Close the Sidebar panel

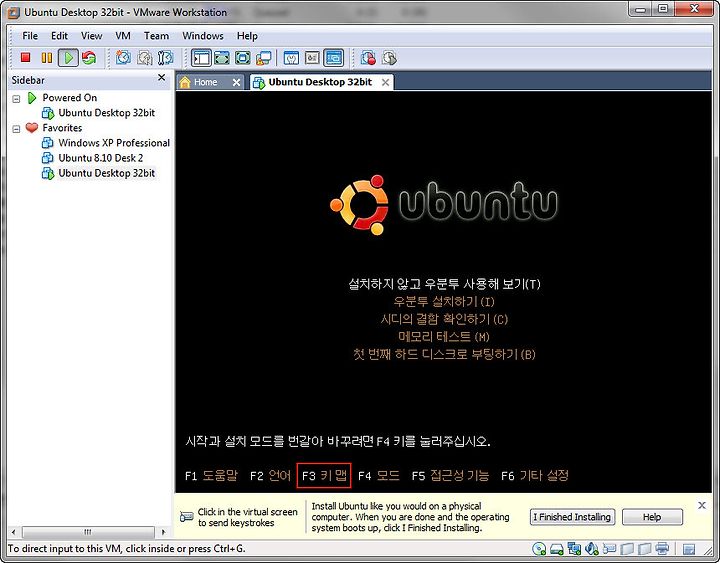pyautogui.click(x=162, y=78)
